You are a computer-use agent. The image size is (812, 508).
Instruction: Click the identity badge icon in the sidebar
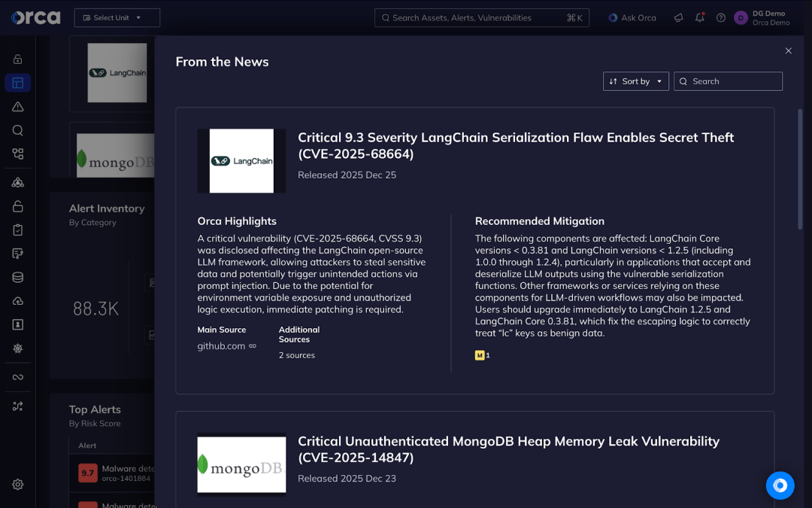point(17,324)
